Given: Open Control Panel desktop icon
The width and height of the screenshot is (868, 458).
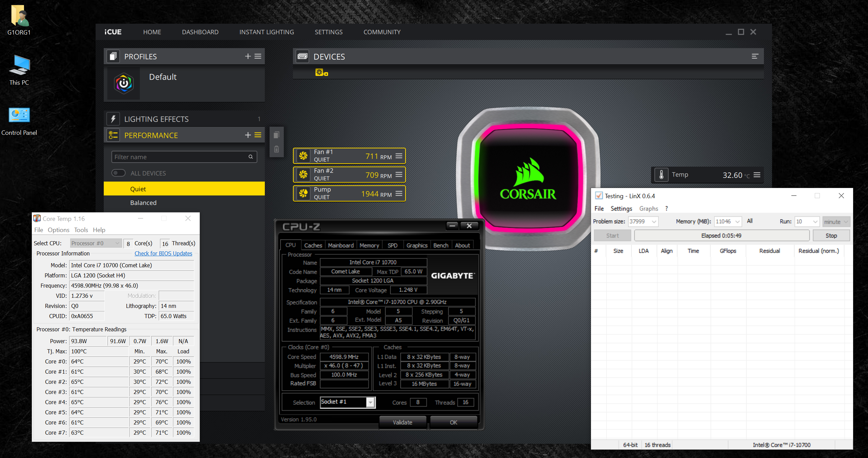Looking at the screenshot, I should pyautogui.click(x=19, y=121).
